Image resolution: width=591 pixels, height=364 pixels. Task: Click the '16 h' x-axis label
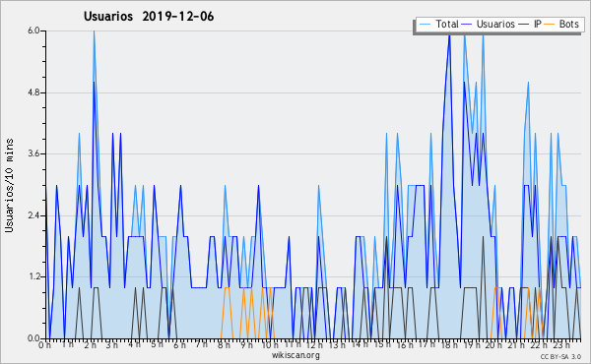[x=404, y=344]
